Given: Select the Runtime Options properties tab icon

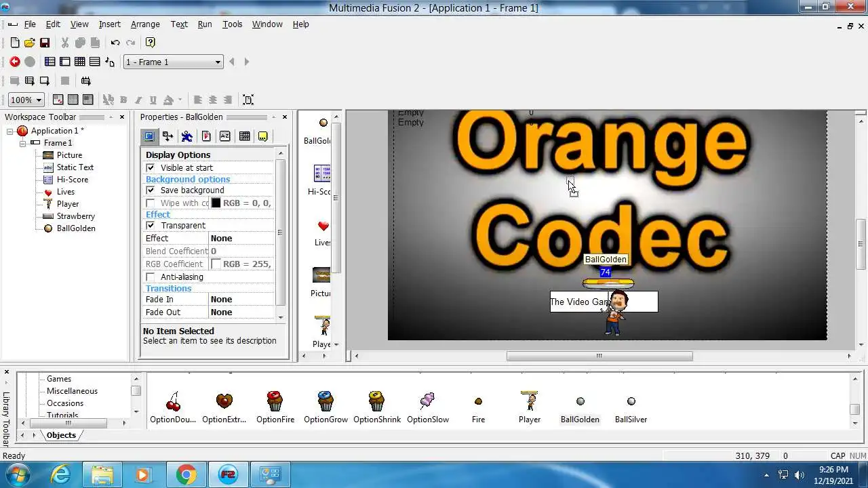Looking at the screenshot, I should tap(206, 136).
